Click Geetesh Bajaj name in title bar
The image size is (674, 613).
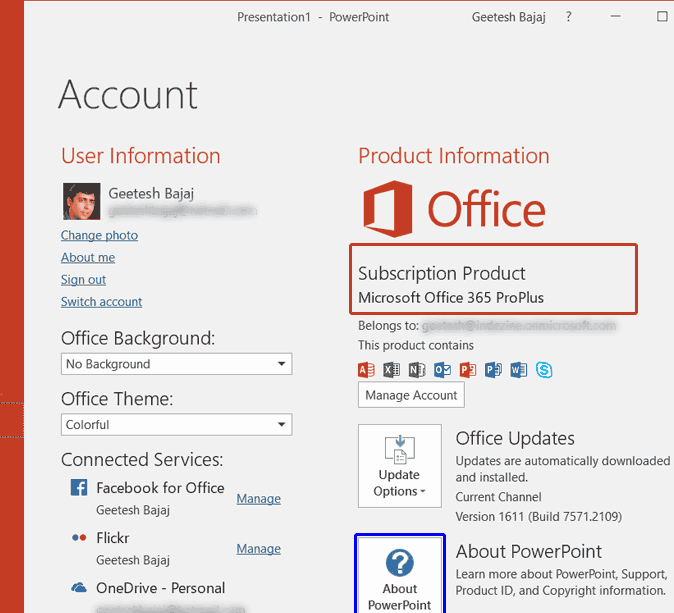(x=509, y=17)
